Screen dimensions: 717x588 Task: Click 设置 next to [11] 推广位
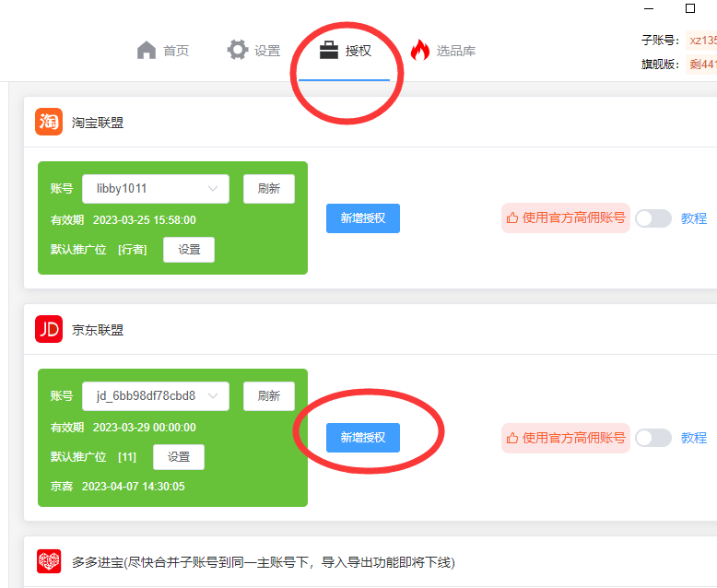pyautogui.click(x=179, y=457)
